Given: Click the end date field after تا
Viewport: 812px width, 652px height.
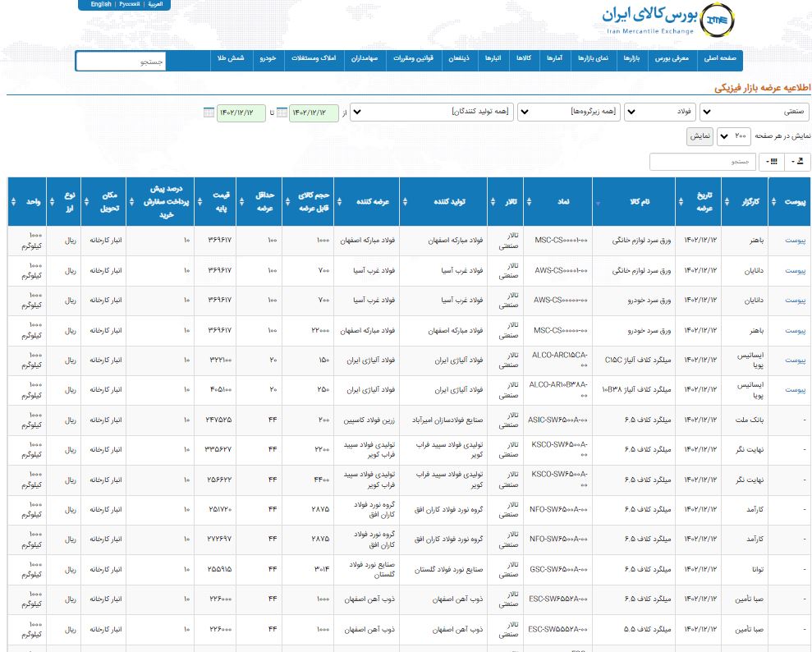Looking at the screenshot, I should click(x=241, y=112).
